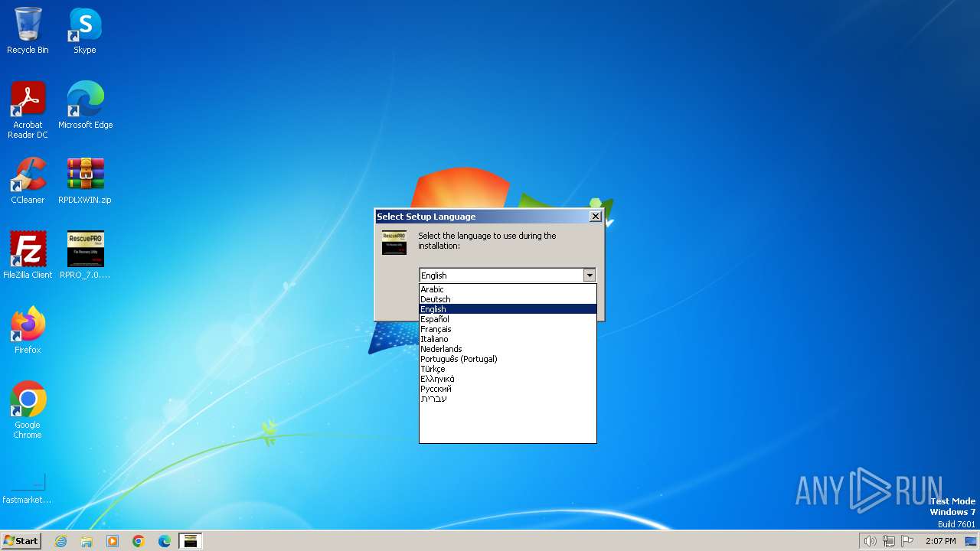The image size is (980, 551).
Task: Open Windows Media Player from taskbar
Action: [113, 541]
